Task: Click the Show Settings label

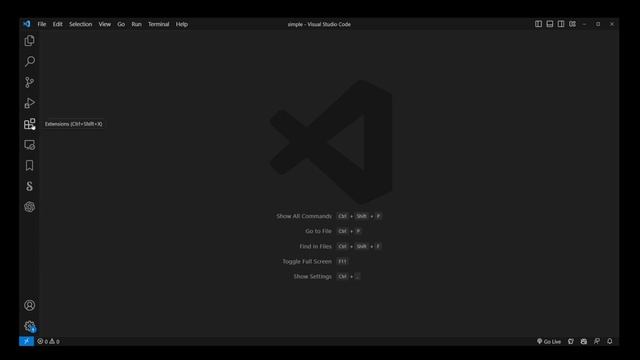Action: (x=312, y=276)
